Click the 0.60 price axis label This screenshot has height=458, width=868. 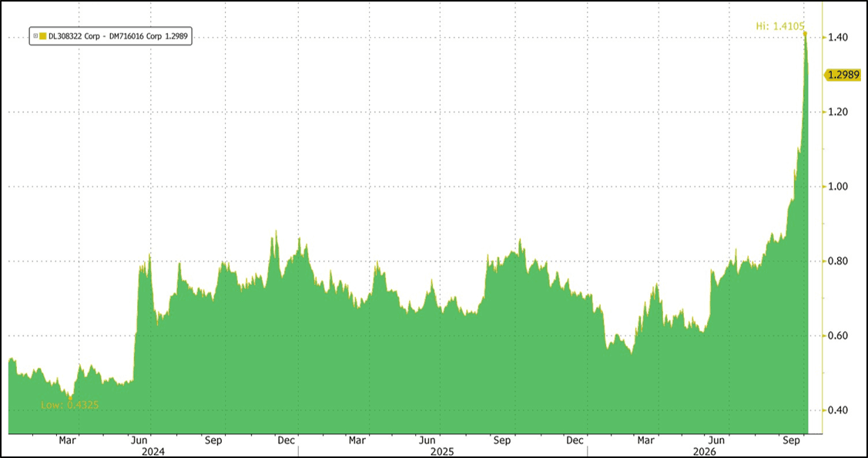840,336
